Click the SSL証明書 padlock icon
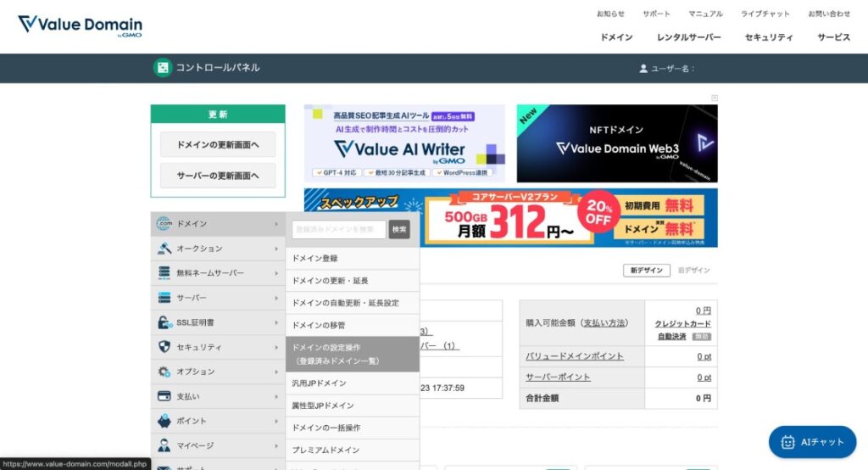This screenshot has height=470, width=868. pos(164,322)
